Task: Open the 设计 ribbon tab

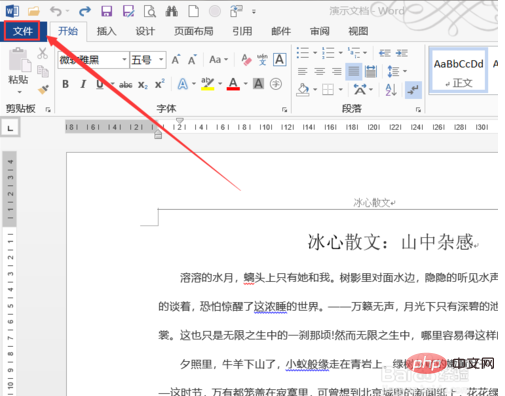Action: (x=145, y=31)
